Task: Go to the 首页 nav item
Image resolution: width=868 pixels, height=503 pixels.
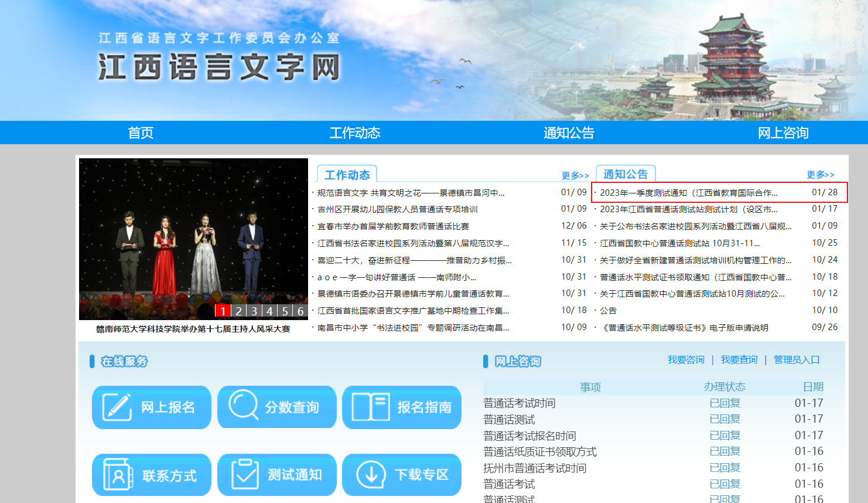Action: pyautogui.click(x=141, y=133)
